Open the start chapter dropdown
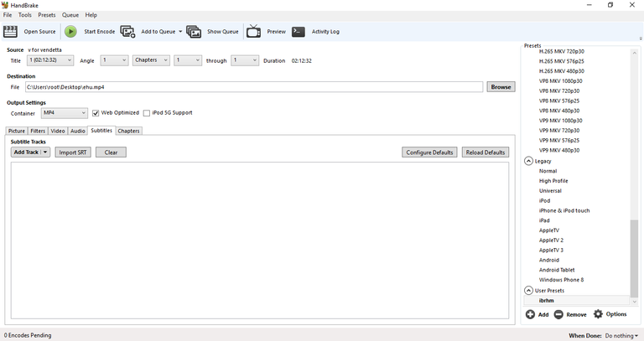Screen dimensions: 644x341 188,60
